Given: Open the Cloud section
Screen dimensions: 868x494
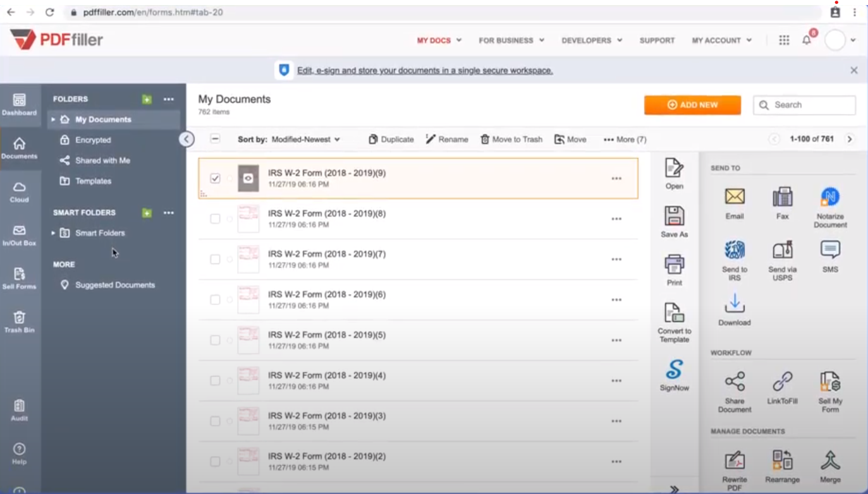Looking at the screenshot, I should tap(19, 191).
